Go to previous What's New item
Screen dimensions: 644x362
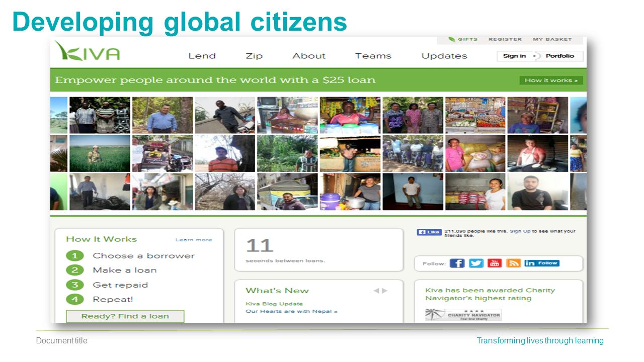[376, 291]
